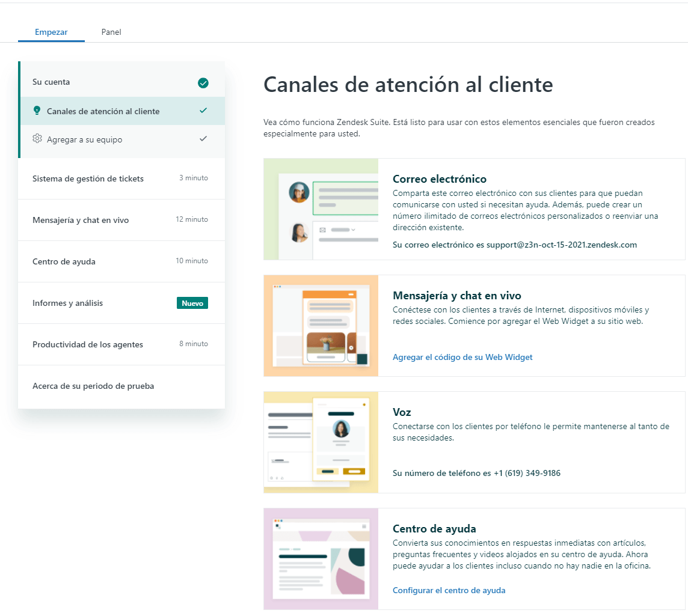Click Configurar el centro de ayuda
This screenshot has height=616, width=688.
[x=449, y=590]
